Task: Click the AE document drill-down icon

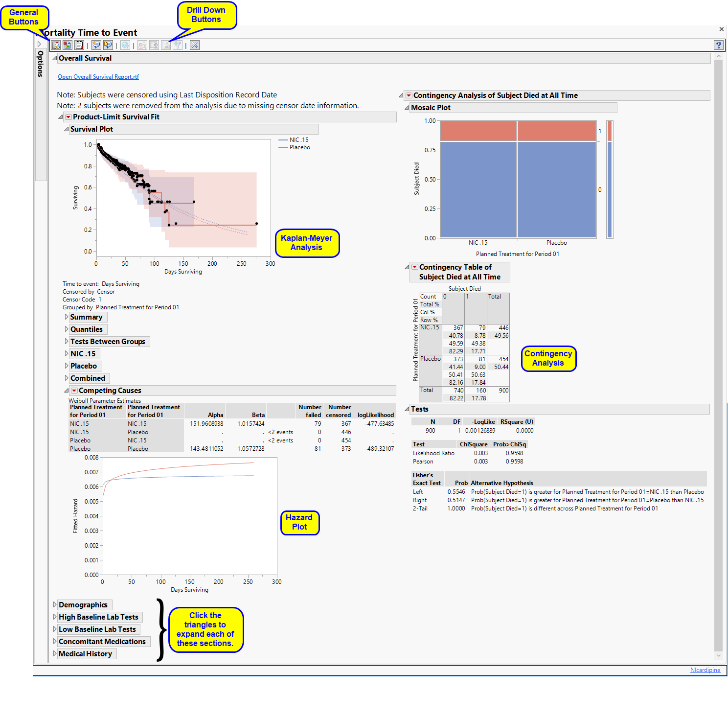Action: coord(166,45)
